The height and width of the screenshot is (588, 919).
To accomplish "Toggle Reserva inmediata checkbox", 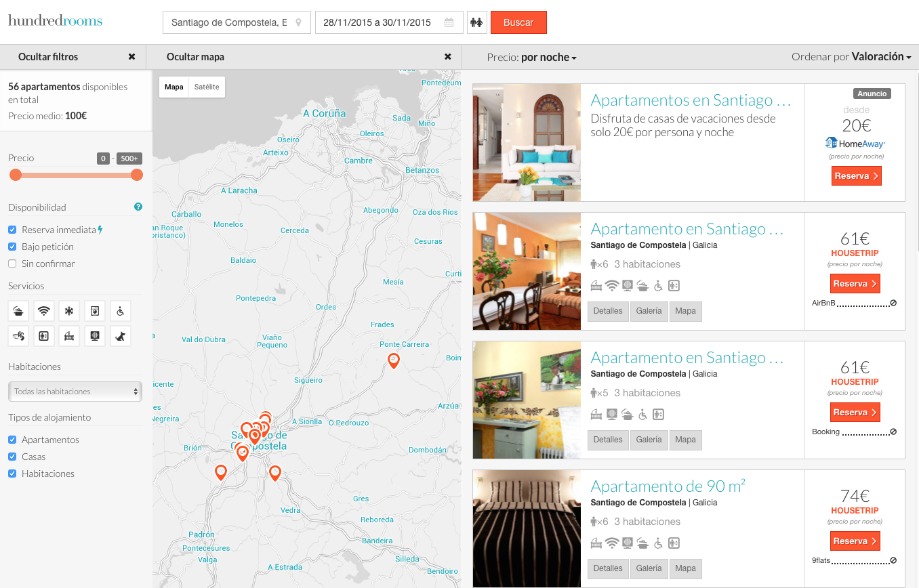I will click(x=12, y=230).
